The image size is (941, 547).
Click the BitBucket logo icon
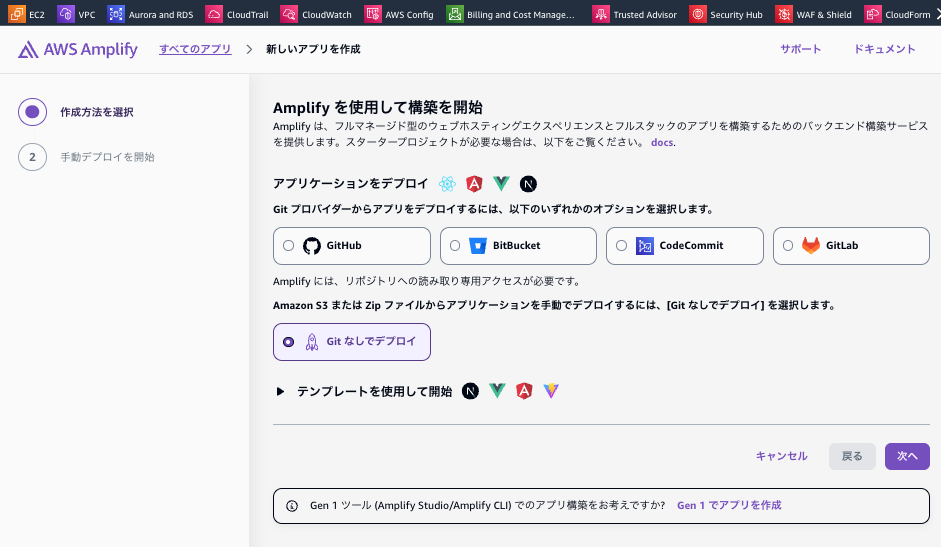(478, 246)
